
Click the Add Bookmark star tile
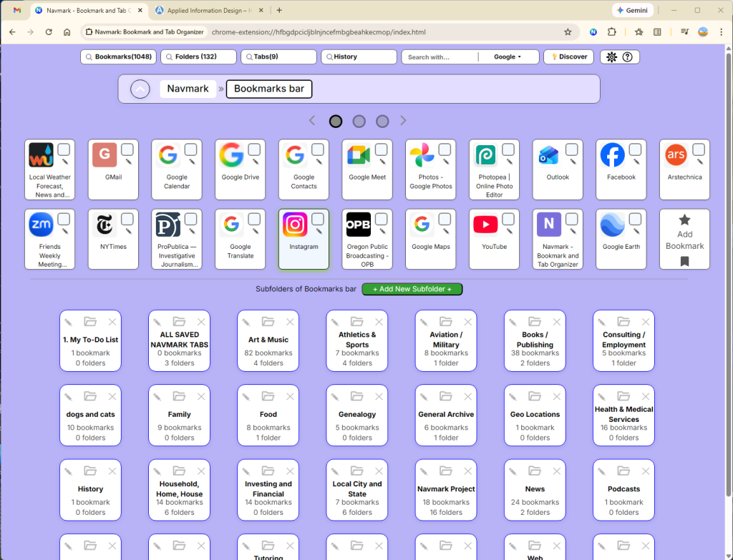(x=684, y=239)
